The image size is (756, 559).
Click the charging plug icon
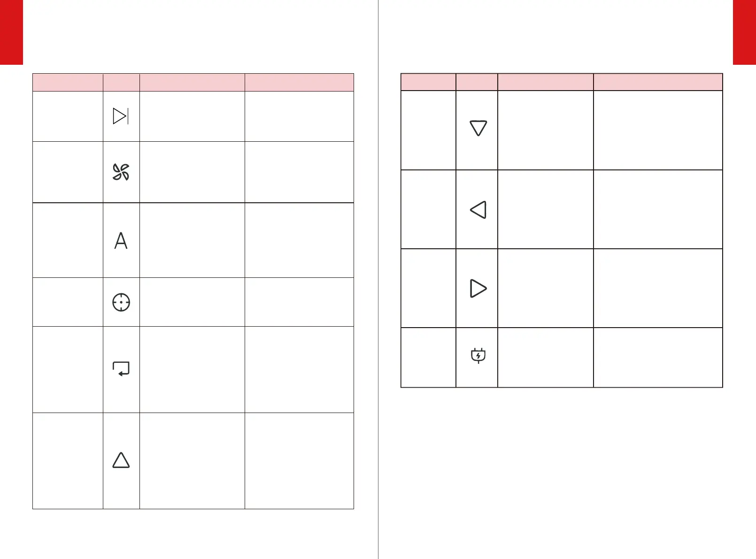[x=478, y=356]
